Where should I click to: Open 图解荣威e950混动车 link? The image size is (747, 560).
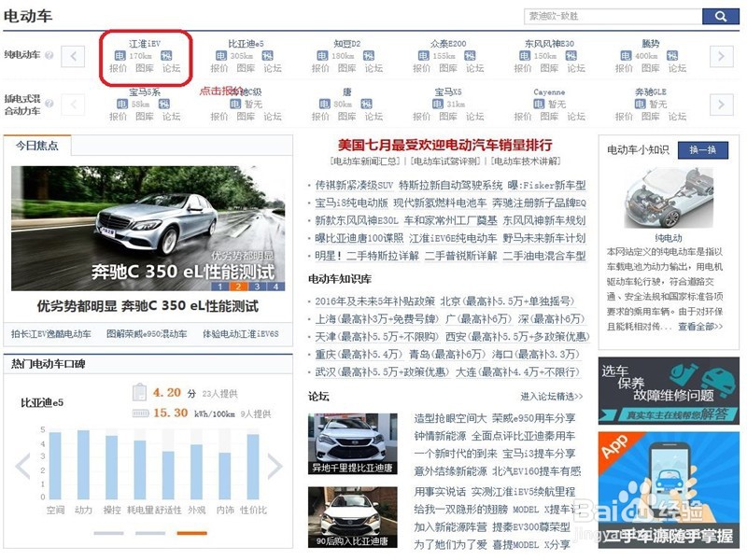pyautogui.click(x=147, y=334)
